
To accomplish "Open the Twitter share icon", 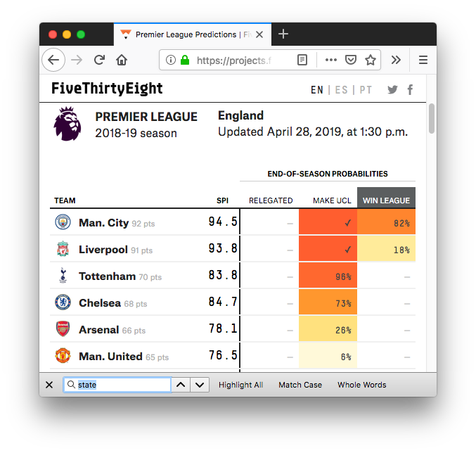I will [392, 89].
